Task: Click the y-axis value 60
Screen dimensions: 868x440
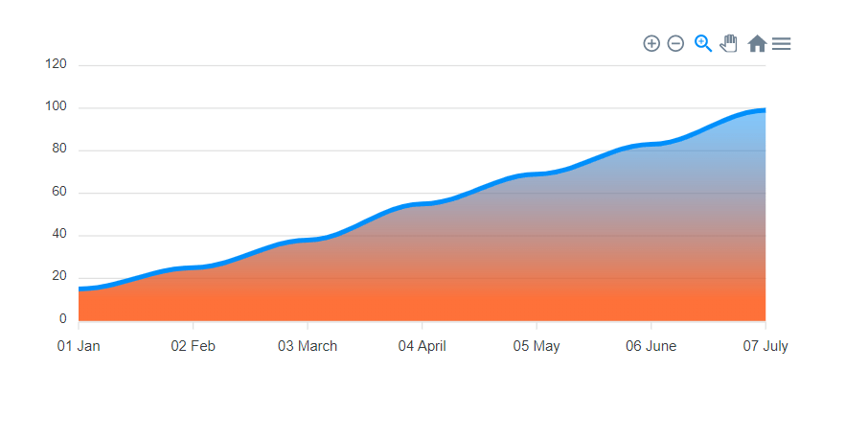Action: coord(59,192)
